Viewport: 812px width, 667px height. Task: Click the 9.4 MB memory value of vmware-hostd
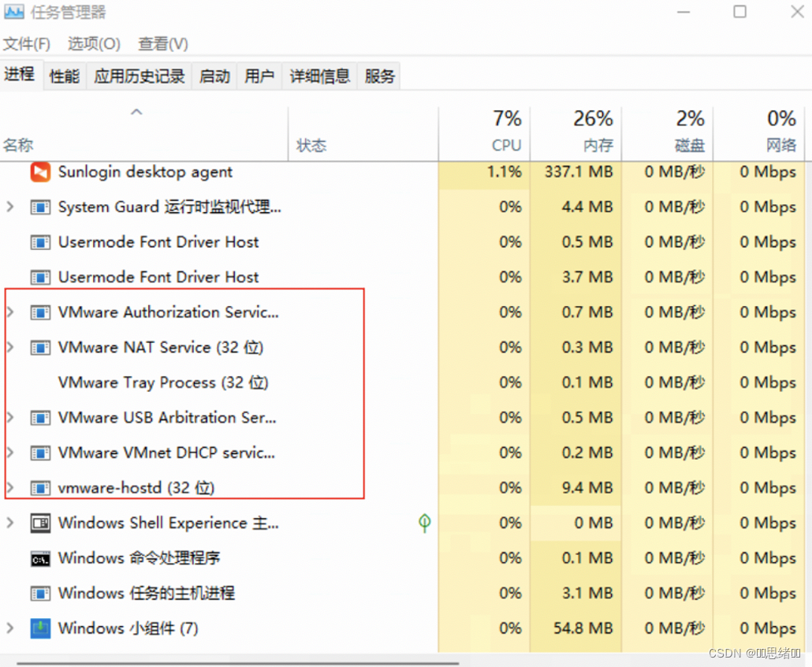point(588,488)
